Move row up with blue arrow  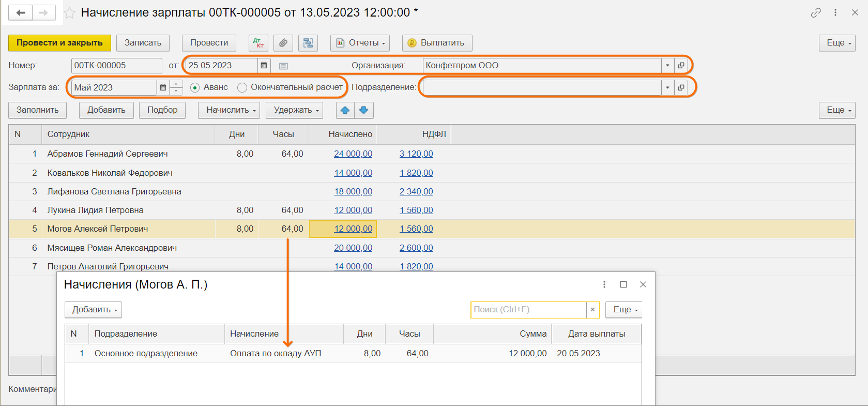point(345,110)
